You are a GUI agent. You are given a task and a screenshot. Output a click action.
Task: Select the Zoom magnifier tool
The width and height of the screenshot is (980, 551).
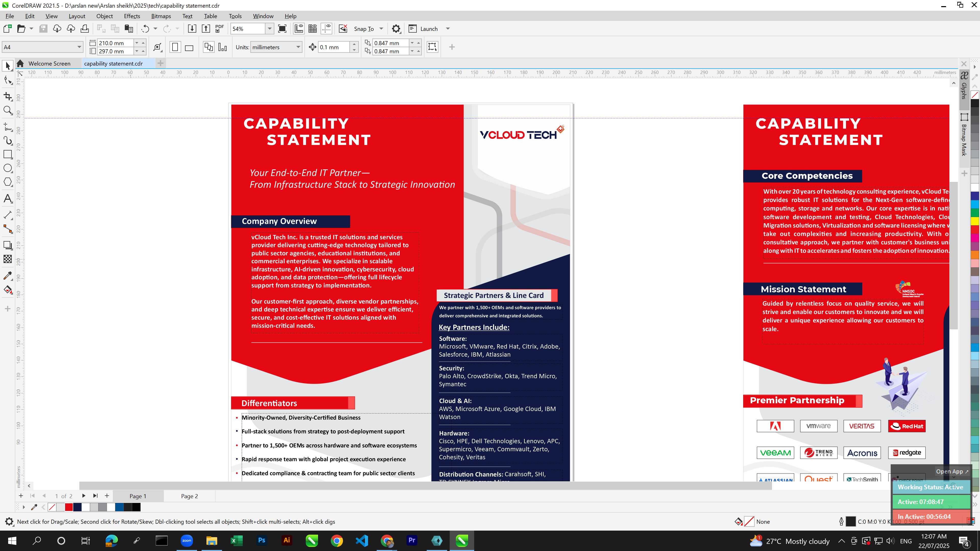8,110
